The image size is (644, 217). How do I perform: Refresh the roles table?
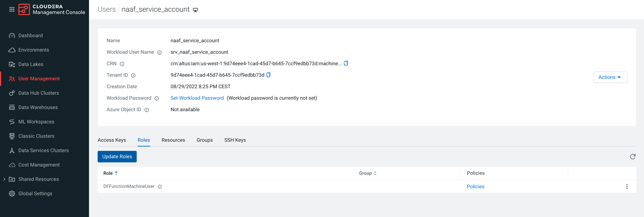632,157
